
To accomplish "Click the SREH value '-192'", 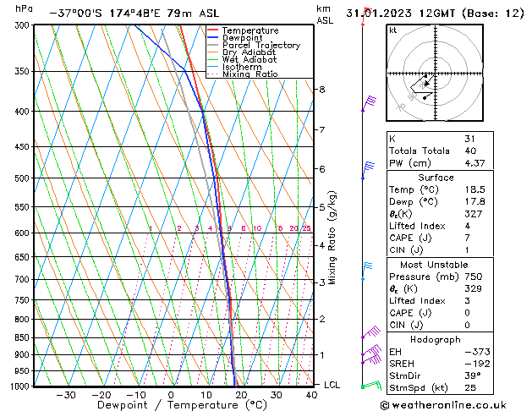I will 477,364.
